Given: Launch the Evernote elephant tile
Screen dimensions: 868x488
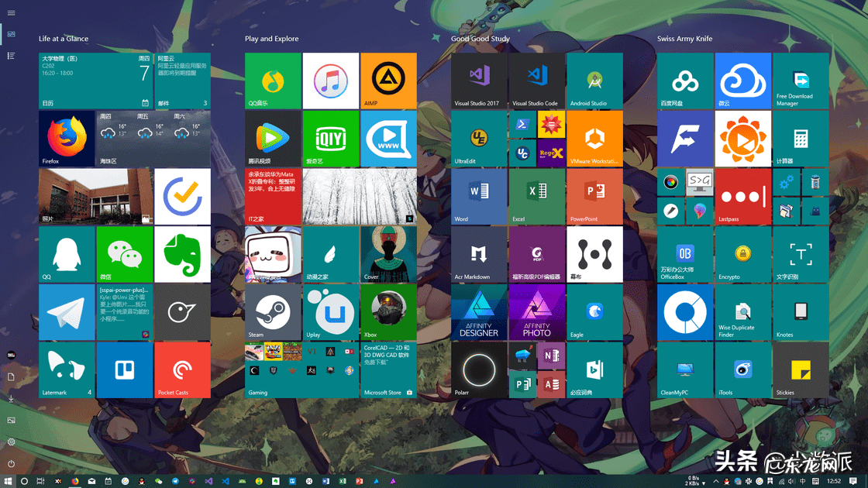Looking at the screenshot, I should coord(182,254).
